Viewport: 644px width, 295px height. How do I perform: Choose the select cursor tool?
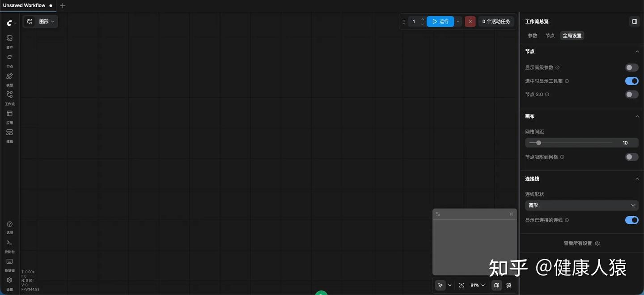(441, 285)
